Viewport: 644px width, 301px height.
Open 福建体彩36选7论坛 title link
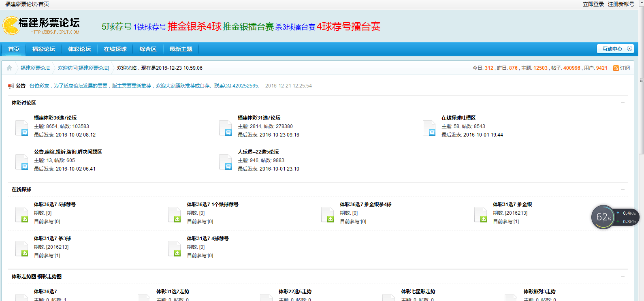pyautogui.click(x=55, y=118)
